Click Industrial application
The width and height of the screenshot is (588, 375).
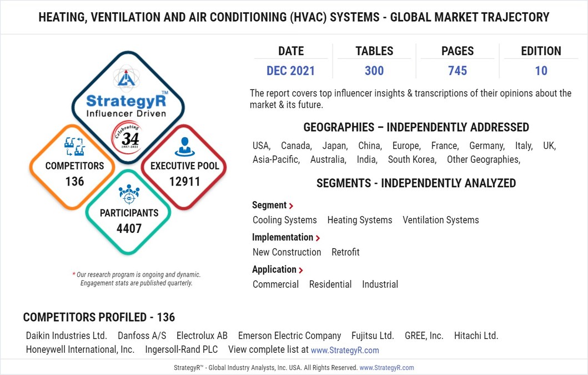380,284
